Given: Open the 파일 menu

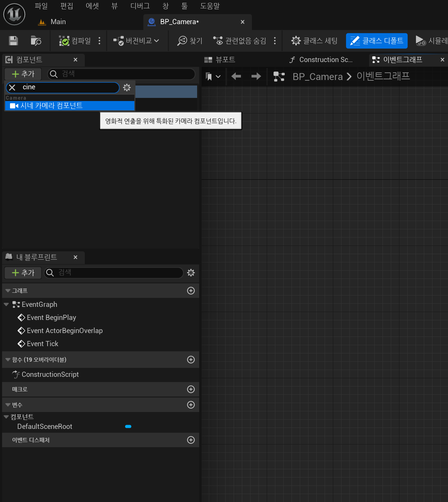Looking at the screenshot, I should [x=41, y=6].
